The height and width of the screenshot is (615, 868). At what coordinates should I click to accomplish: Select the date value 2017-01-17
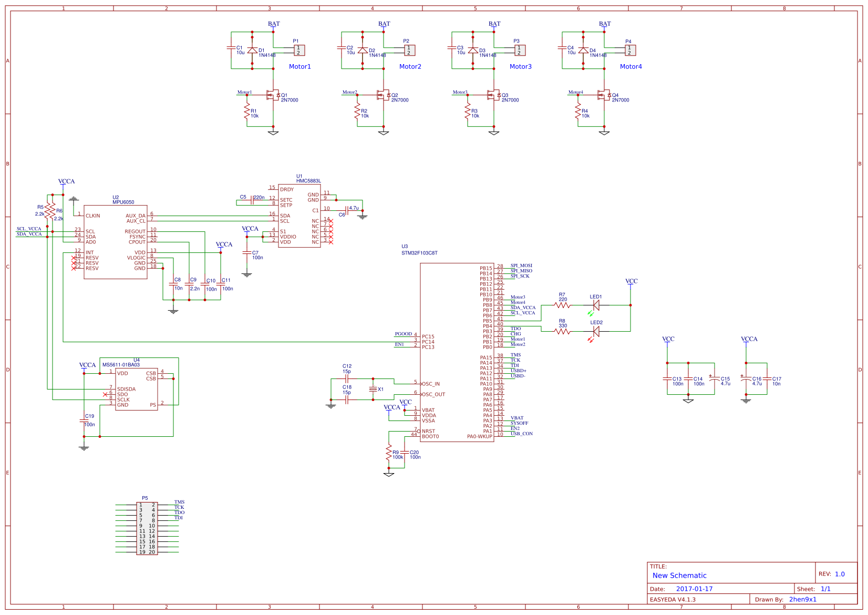pyautogui.click(x=694, y=589)
